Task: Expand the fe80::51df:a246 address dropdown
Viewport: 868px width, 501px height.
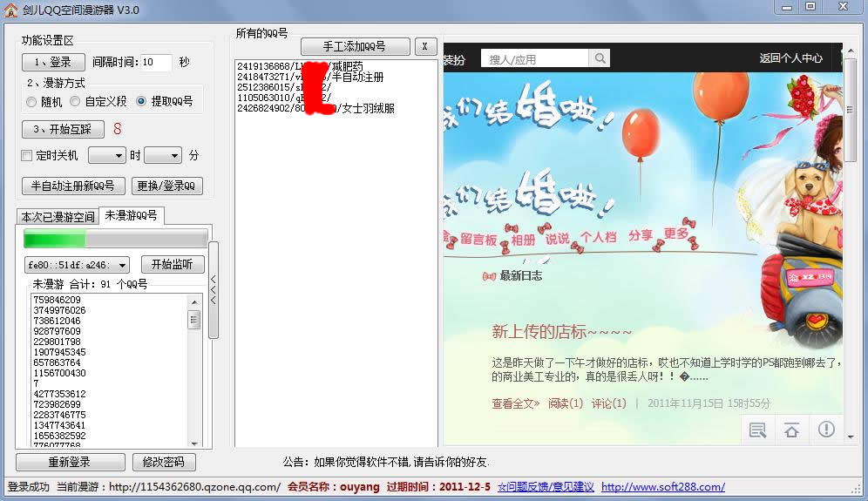Action: [x=77, y=265]
